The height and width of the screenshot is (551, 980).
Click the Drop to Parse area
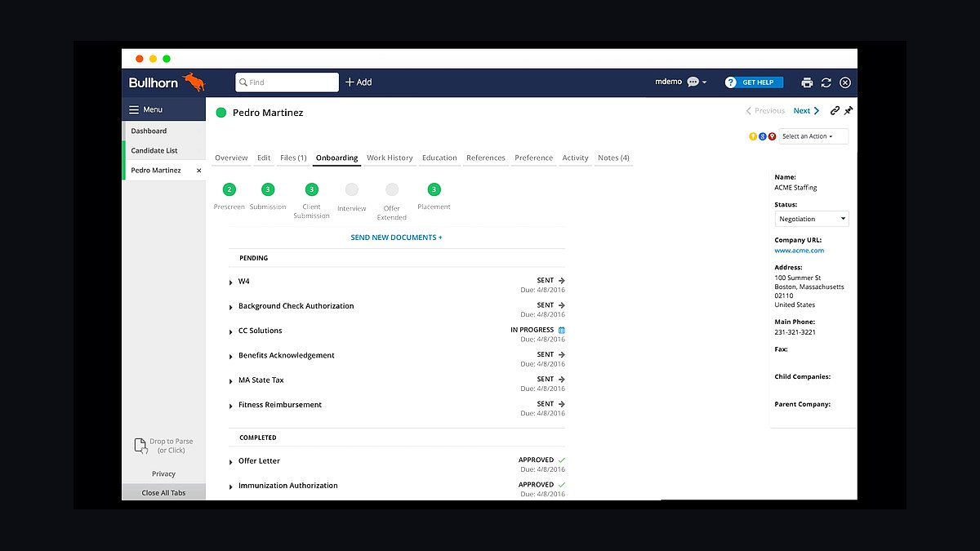click(163, 446)
